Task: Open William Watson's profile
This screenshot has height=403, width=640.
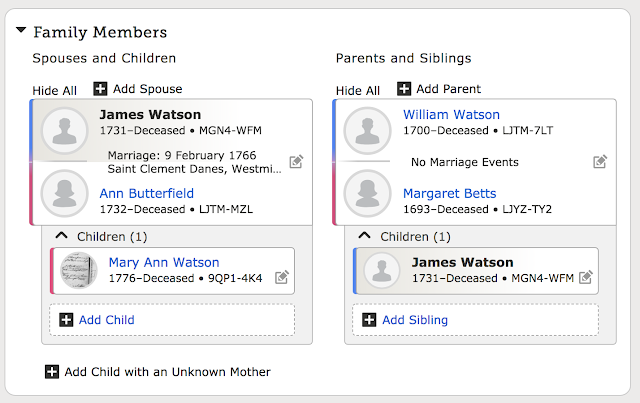Action: [x=451, y=115]
